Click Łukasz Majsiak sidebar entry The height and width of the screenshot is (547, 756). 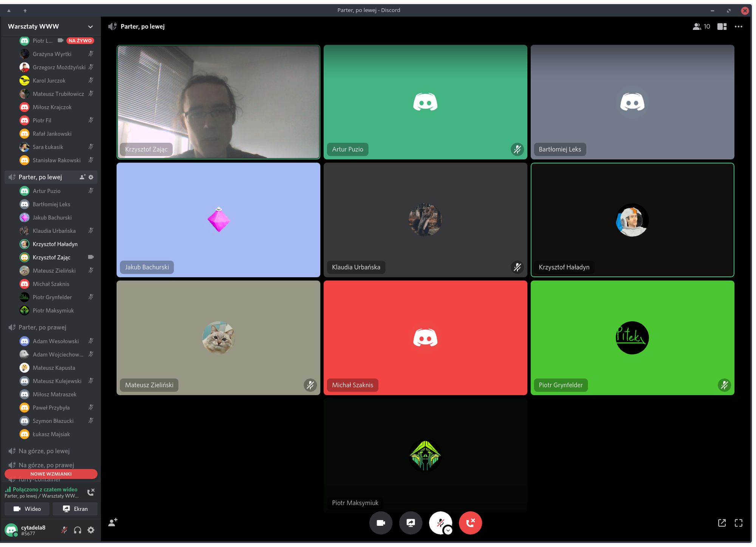57,434
